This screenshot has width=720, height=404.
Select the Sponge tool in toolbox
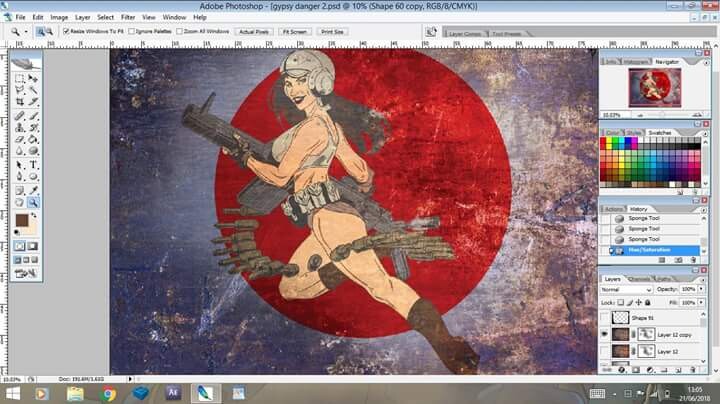click(33, 151)
